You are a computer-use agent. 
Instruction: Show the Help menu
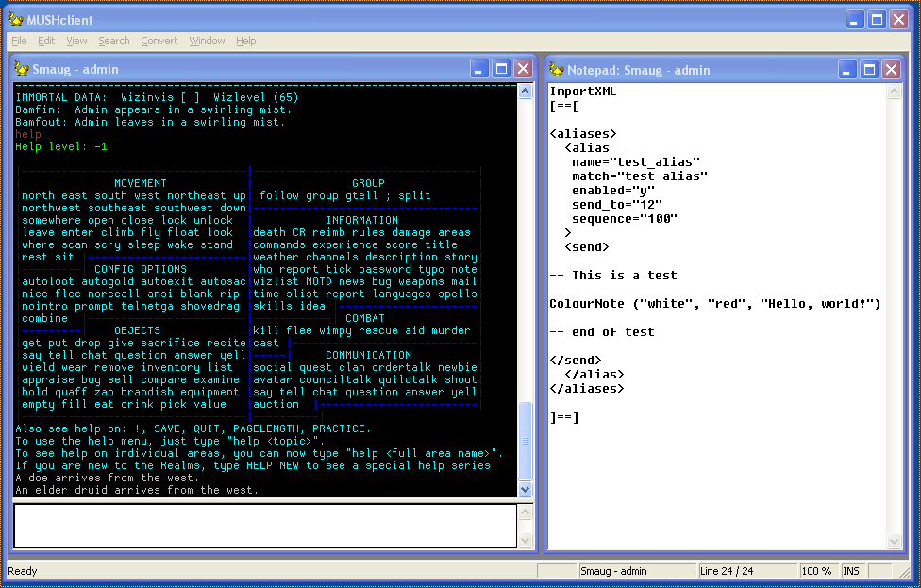[246, 41]
